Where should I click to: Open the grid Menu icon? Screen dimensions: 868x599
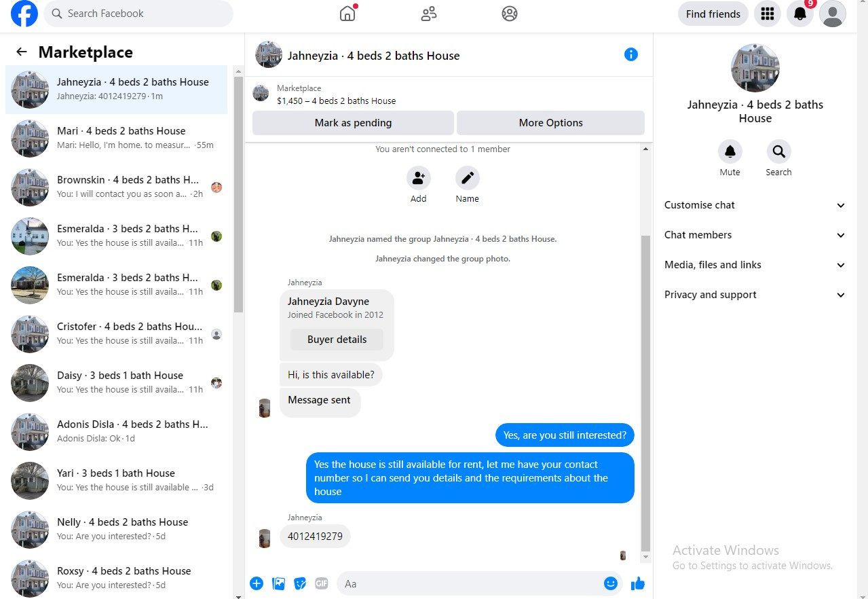tap(768, 14)
